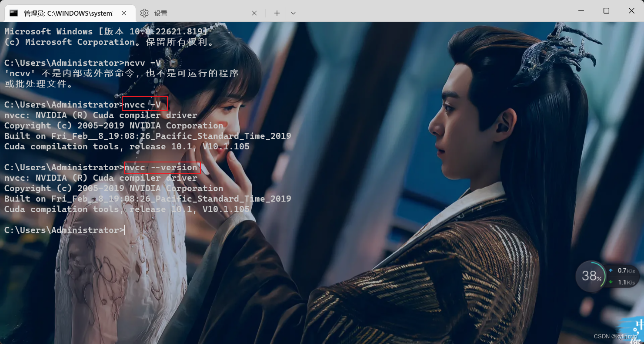The width and height of the screenshot is (644, 344).
Task: Click the cmd icon on first tab
Action: point(14,13)
